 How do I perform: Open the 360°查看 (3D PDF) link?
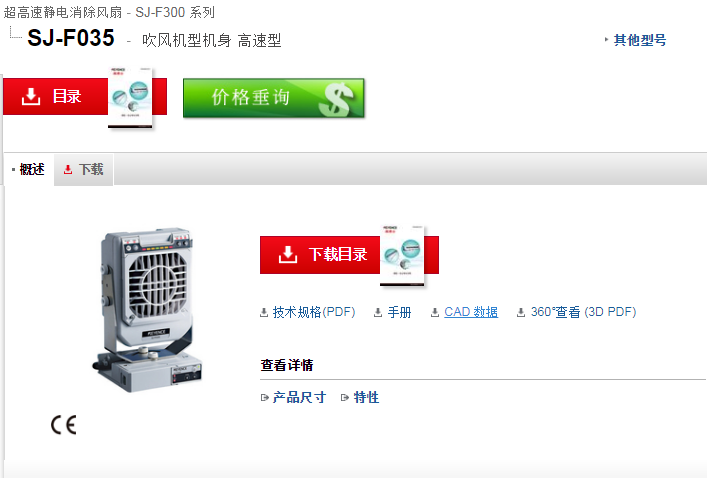coord(583,312)
